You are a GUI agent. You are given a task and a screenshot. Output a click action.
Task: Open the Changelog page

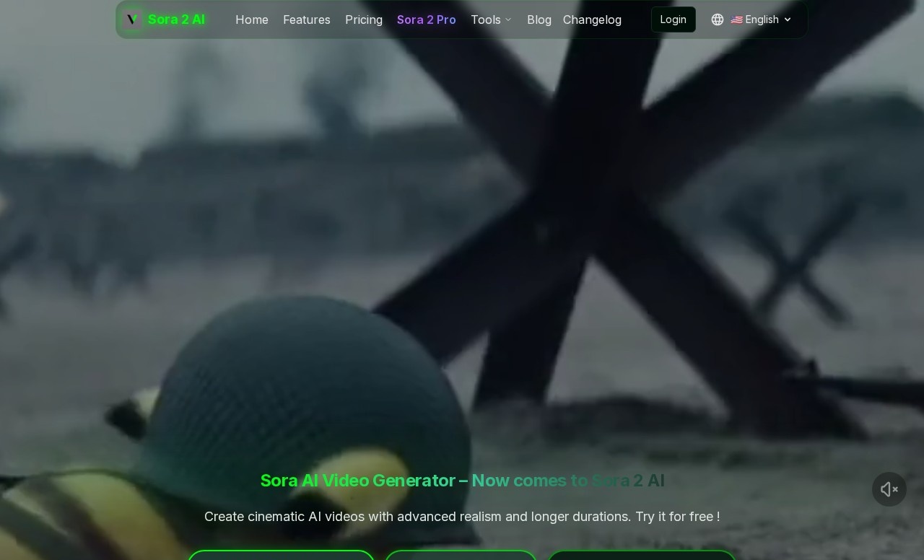(x=592, y=19)
